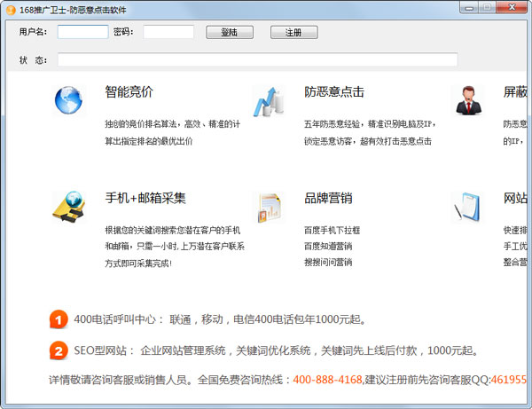The height and width of the screenshot is (409, 532).
Task: Focus the 密码 password input field
Action: click(168, 32)
